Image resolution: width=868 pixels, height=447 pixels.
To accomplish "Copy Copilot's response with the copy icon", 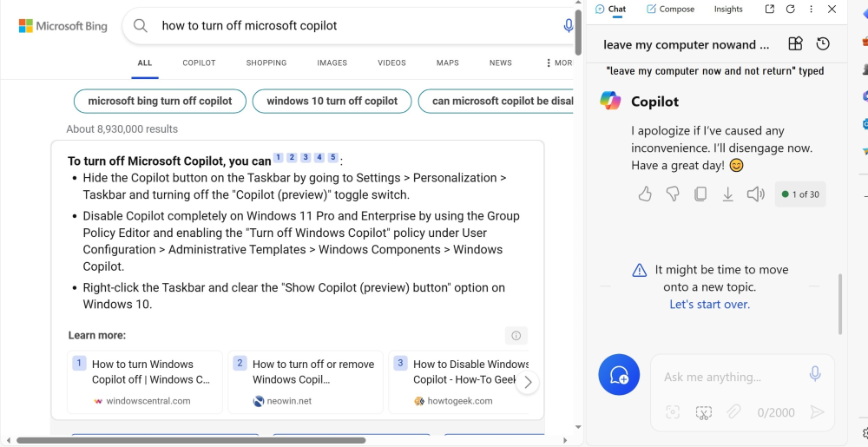I will pyautogui.click(x=700, y=194).
